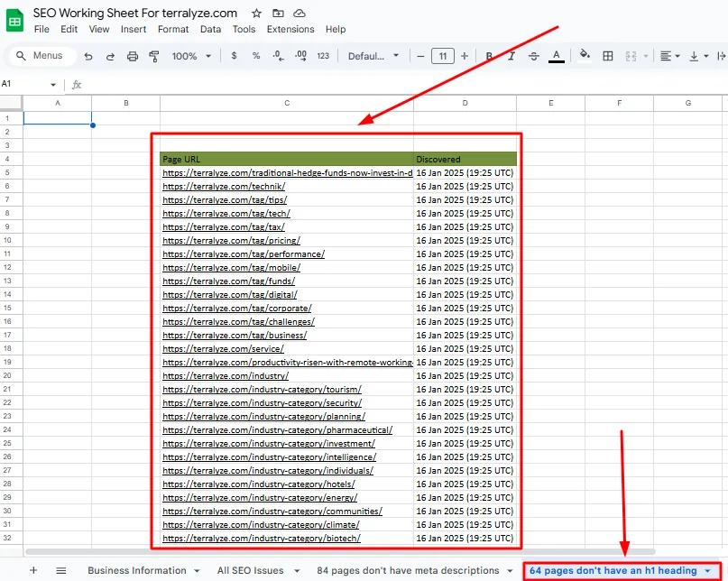Open vertical align dropdown
The height and width of the screenshot is (581, 728).
pyautogui.click(x=699, y=56)
